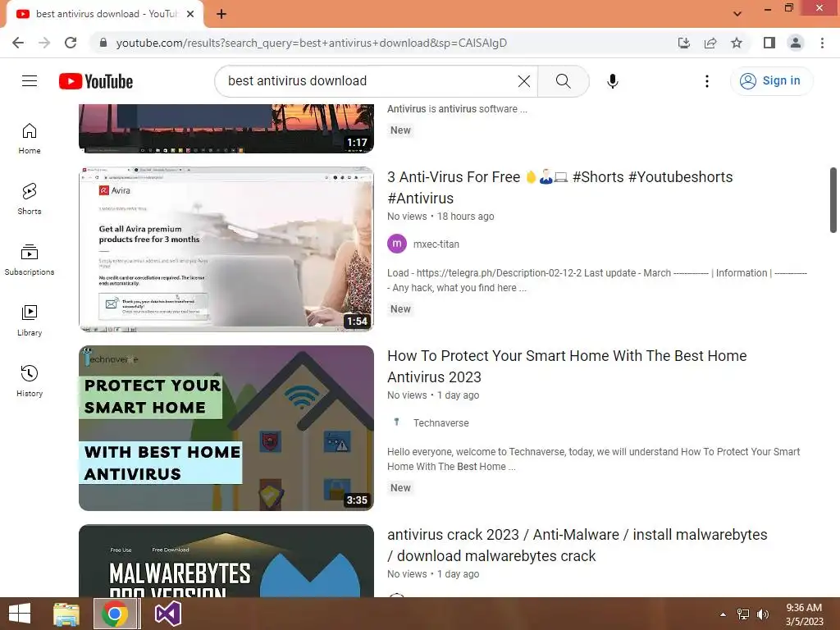Show hidden system tray icons
Screen dimensions: 840x630
[724, 614]
